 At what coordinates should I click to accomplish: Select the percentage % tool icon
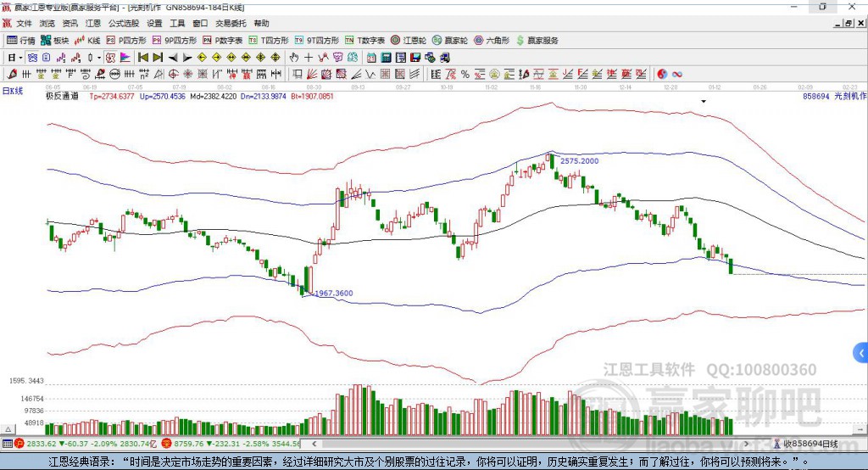(465, 75)
